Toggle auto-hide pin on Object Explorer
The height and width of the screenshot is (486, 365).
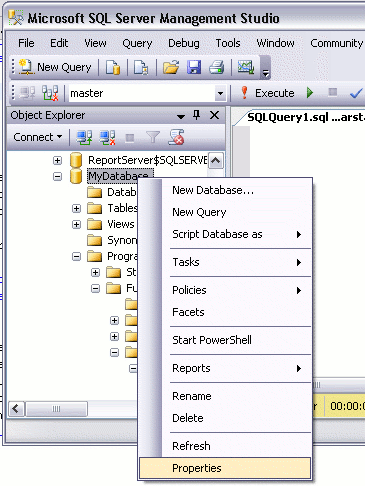pyautogui.click(x=197, y=115)
